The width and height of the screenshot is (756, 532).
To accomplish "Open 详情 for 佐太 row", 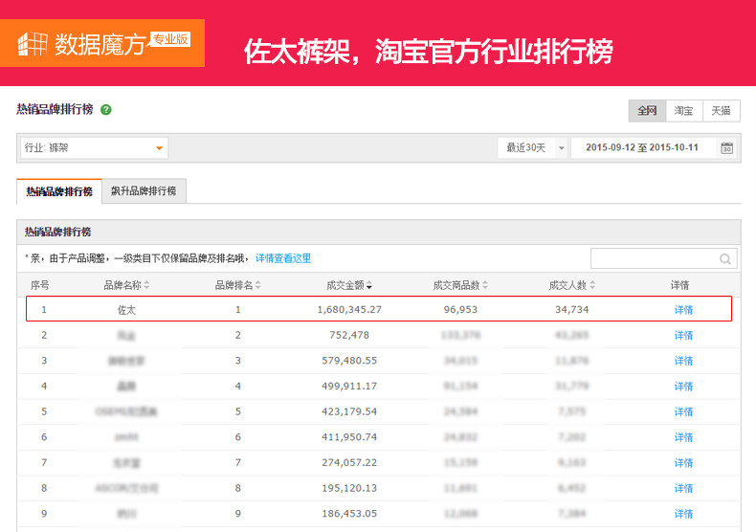I will 683,310.
